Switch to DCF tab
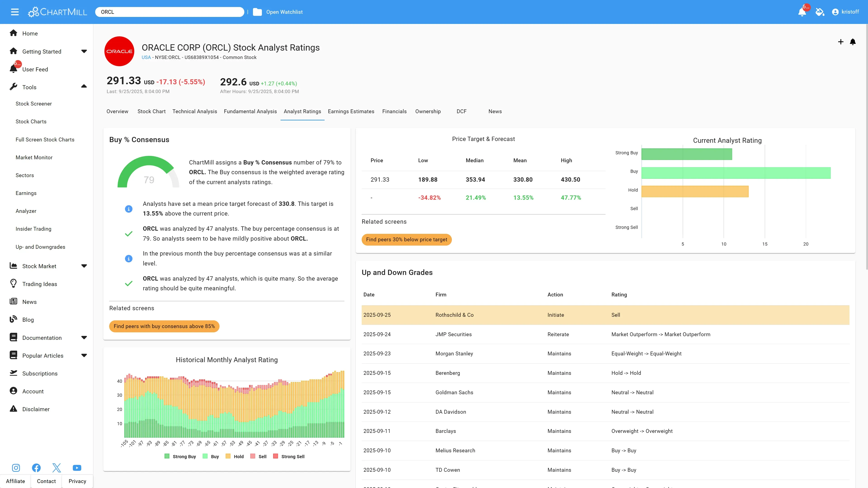The image size is (868, 488). click(x=462, y=111)
